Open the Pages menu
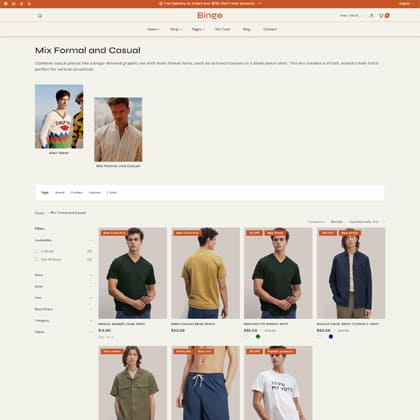The height and width of the screenshot is (420, 420). pyautogui.click(x=198, y=29)
